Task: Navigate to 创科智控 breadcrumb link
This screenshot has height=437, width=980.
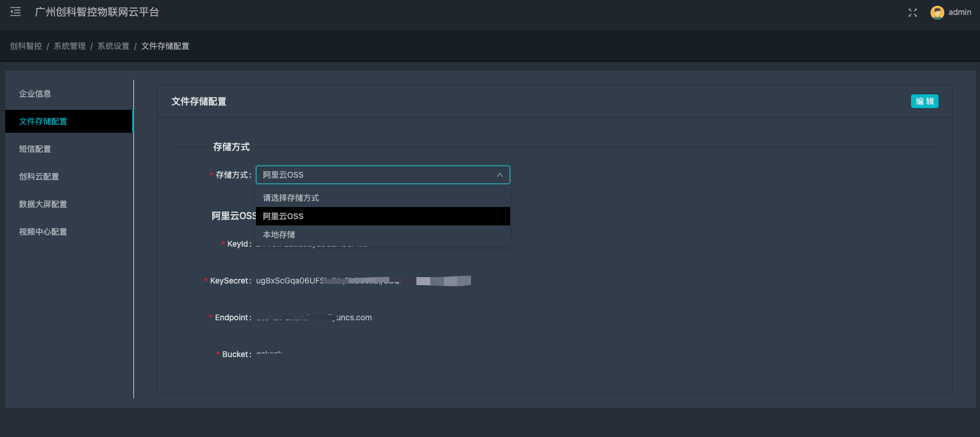Action: coord(26,46)
